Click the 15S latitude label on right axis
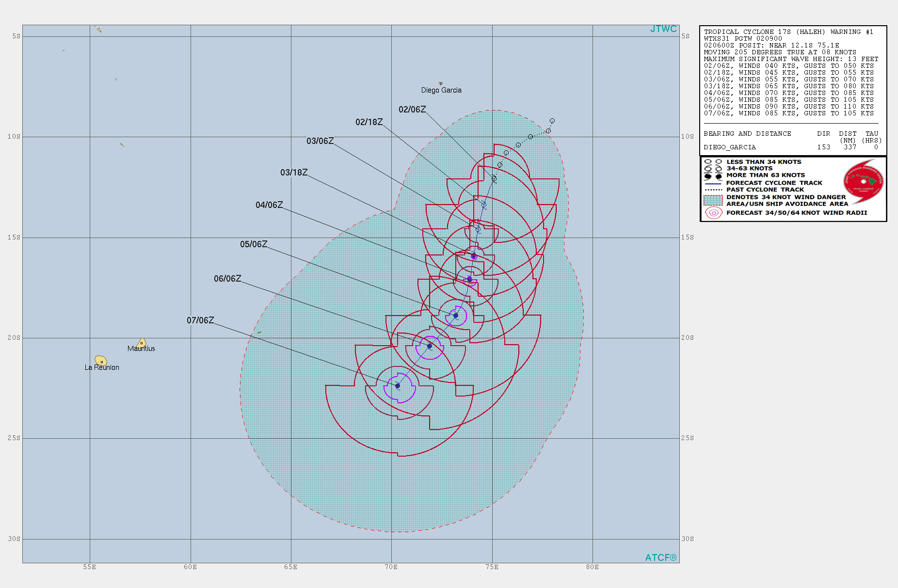 pyautogui.click(x=688, y=238)
